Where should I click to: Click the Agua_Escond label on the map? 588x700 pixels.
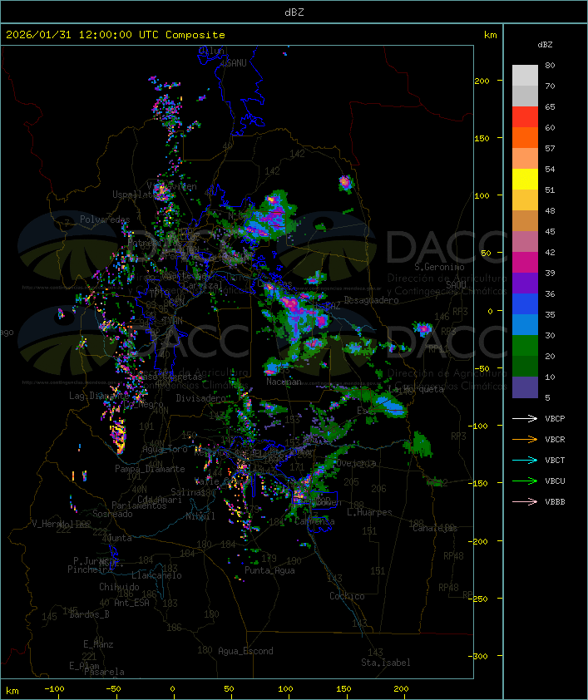[x=245, y=651]
